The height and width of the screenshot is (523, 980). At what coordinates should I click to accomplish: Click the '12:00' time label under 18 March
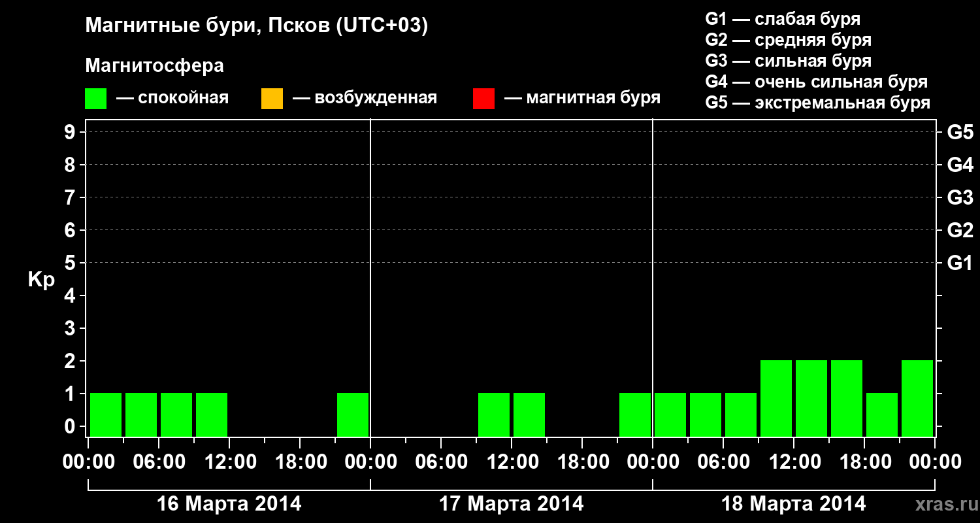click(794, 462)
